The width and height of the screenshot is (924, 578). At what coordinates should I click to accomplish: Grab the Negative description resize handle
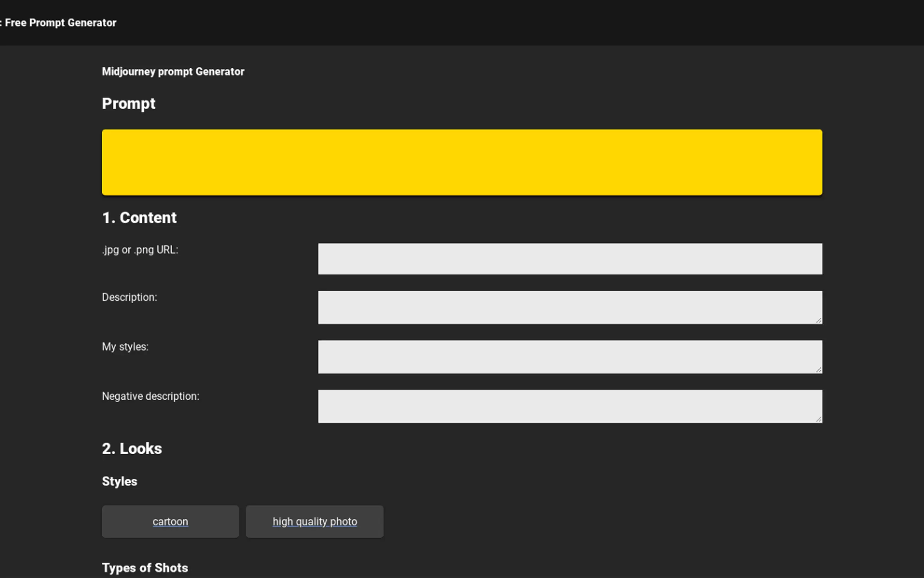(x=818, y=419)
